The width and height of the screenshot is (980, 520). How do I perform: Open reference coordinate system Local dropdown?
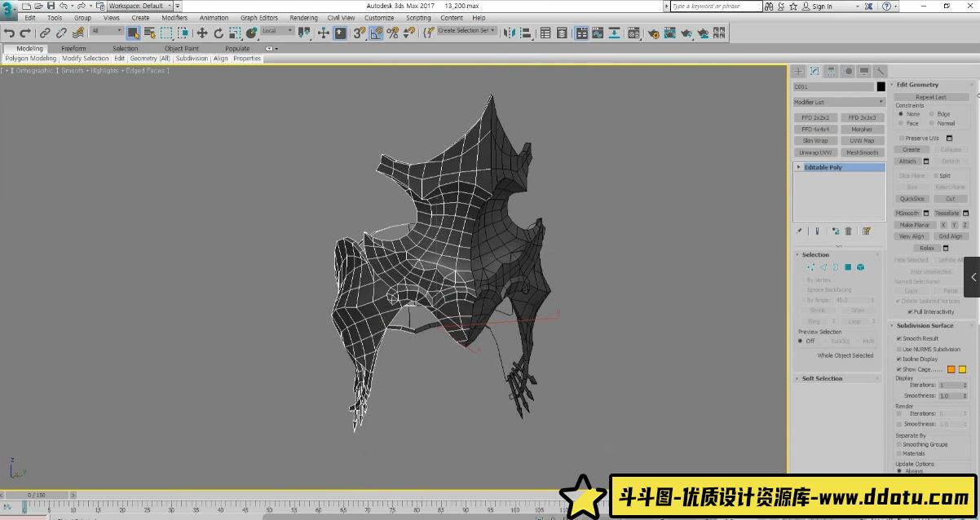pos(277,31)
